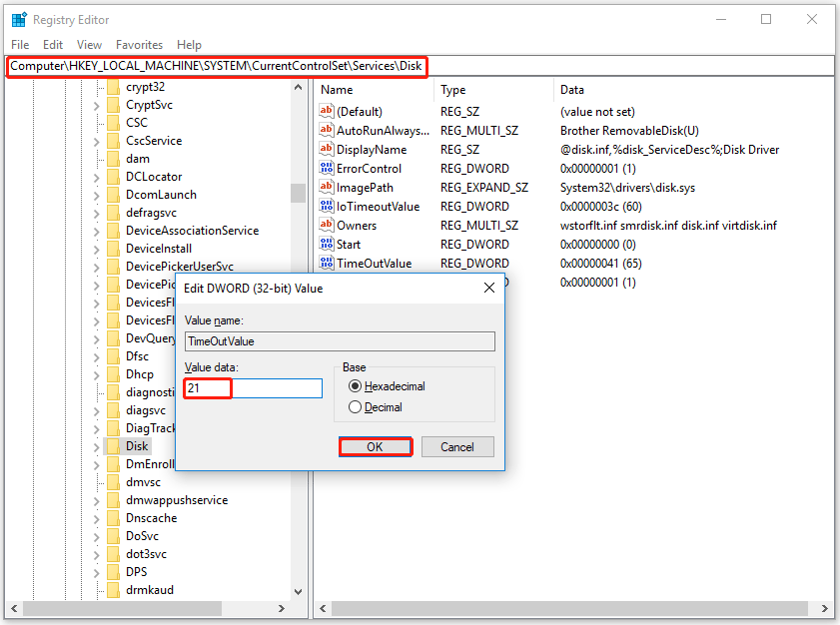
Task: Open the Edit menu
Action: 53,45
